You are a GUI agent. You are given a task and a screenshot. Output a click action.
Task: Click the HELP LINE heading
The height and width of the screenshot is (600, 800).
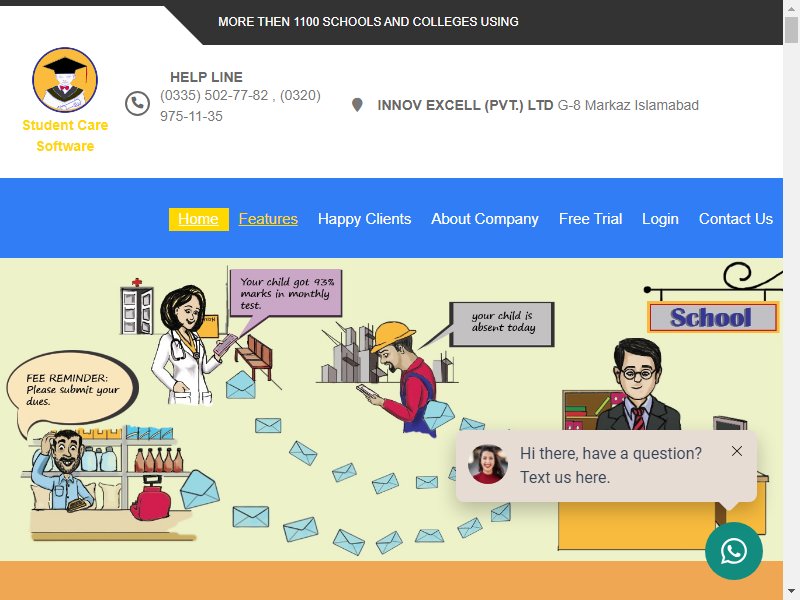pyautogui.click(x=206, y=77)
